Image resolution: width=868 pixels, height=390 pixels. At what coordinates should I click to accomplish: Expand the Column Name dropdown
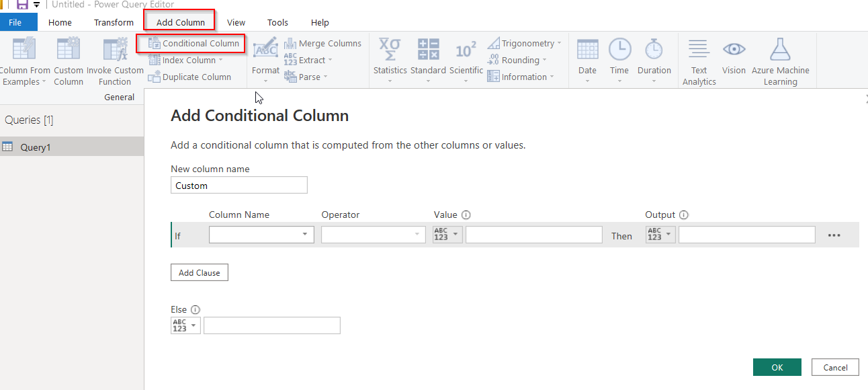(261, 234)
